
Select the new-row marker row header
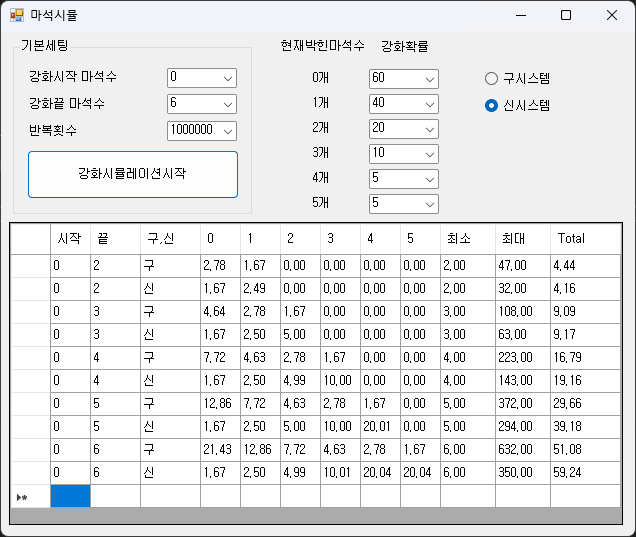[x=30, y=496]
